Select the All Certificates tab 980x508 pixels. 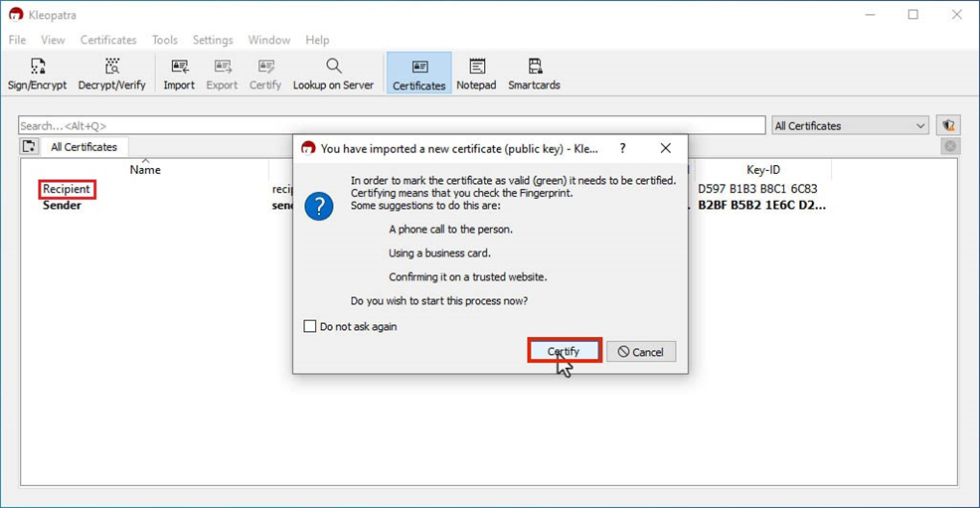(83, 147)
